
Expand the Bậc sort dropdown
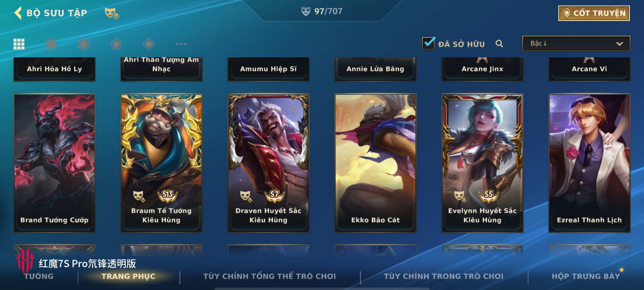(x=576, y=44)
